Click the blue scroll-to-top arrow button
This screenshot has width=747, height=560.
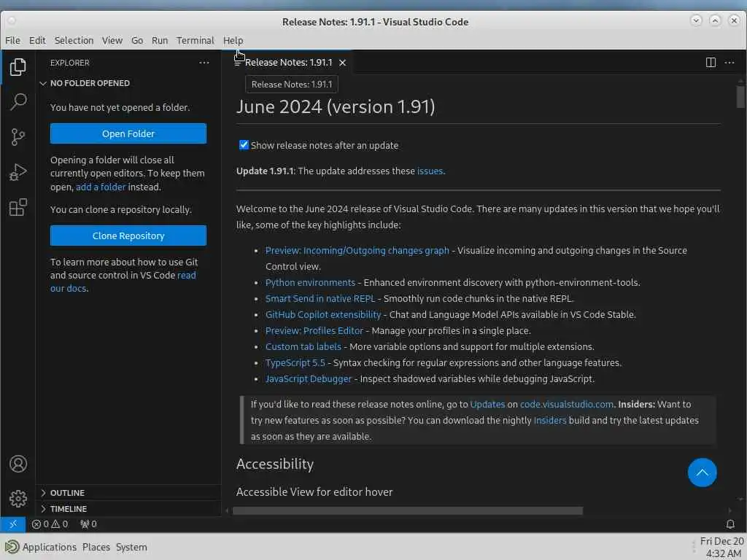702,472
